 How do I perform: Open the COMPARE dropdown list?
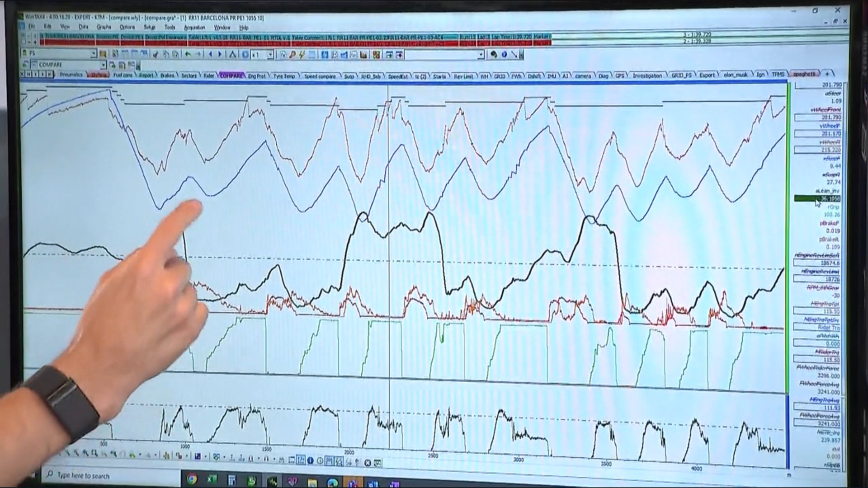pos(103,65)
